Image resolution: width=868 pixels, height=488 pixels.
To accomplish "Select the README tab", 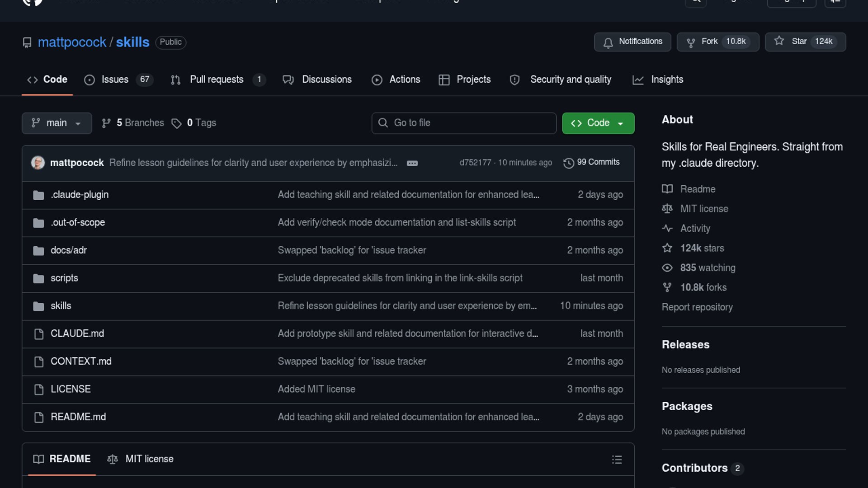I will click(62, 459).
